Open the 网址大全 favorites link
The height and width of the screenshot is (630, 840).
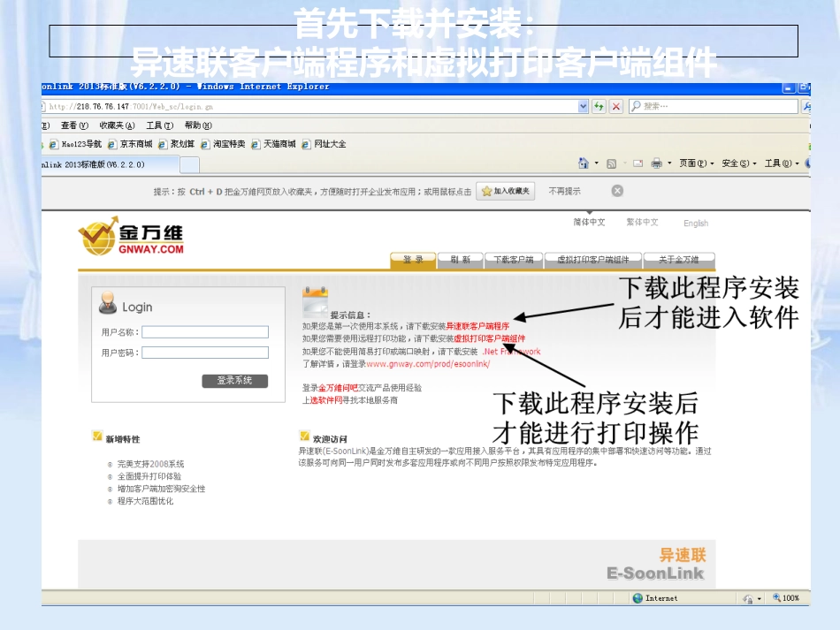(325, 144)
